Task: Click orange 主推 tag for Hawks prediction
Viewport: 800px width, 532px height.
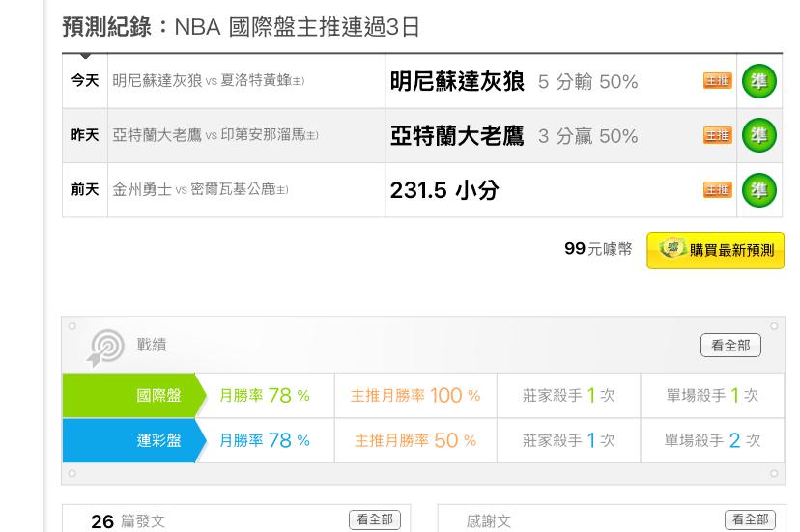Action: pos(717,136)
